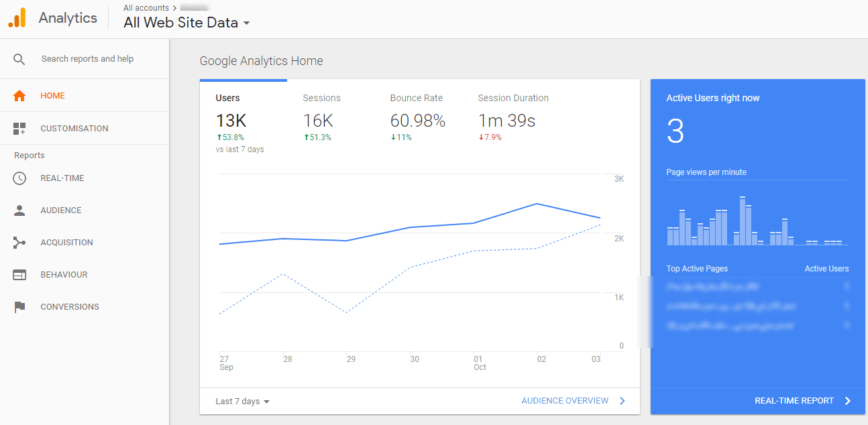The image size is (868, 425).
Task: Open Real-Time reports via clock icon
Action: point(19,178)
